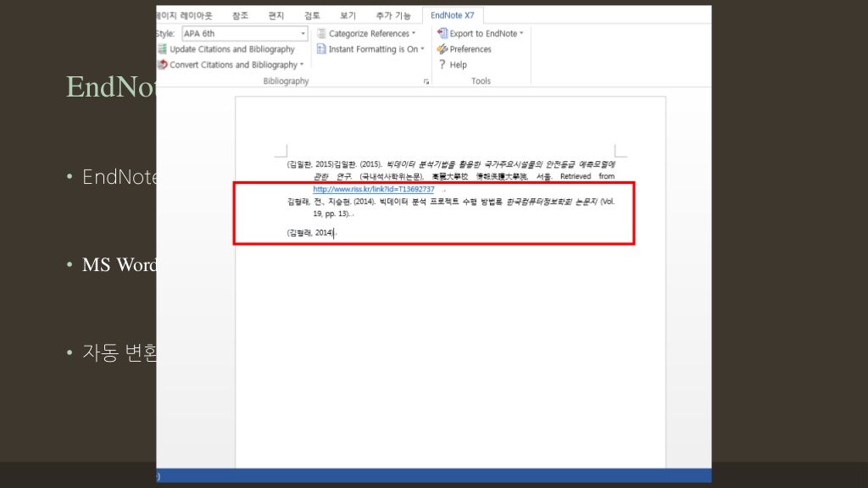The image size is (868, 488).
Task: Click the Categorize References label
Action: click(x=370, y=34)
